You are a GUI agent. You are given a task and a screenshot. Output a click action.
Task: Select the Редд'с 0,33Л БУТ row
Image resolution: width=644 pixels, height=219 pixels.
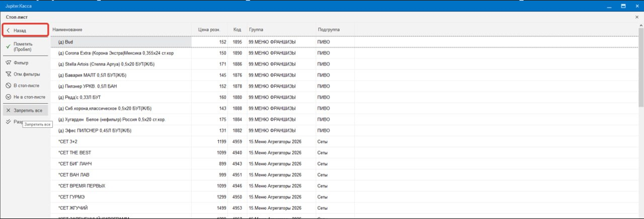pyautogui.click(x=344, y=97)
